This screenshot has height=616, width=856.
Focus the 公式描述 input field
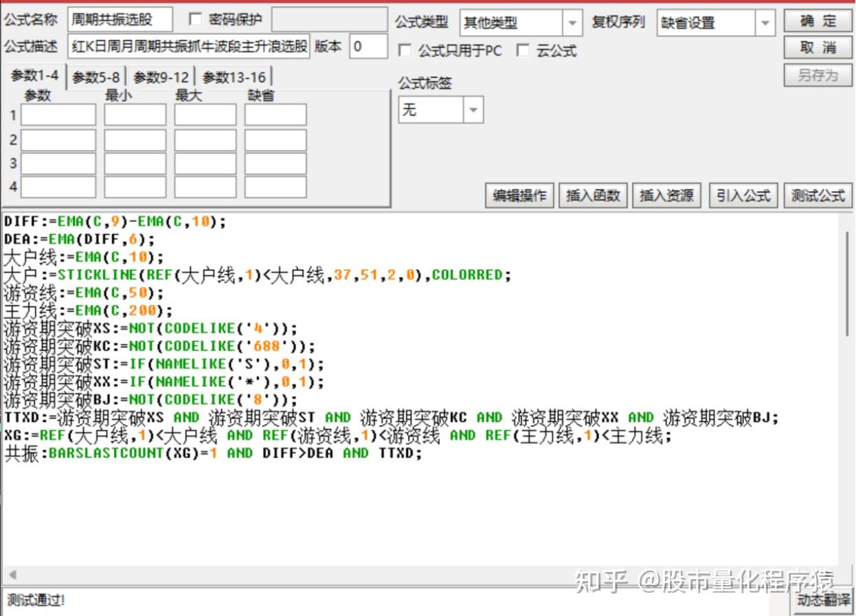[189, 47]
